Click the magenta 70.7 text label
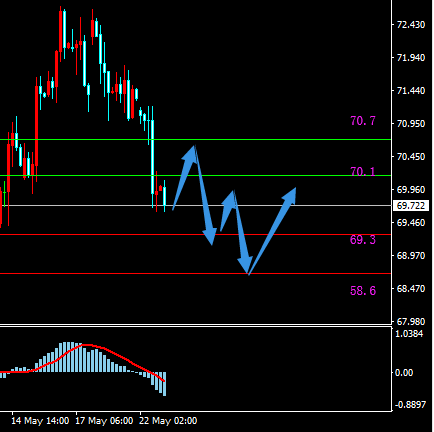 tap(363, 121)
